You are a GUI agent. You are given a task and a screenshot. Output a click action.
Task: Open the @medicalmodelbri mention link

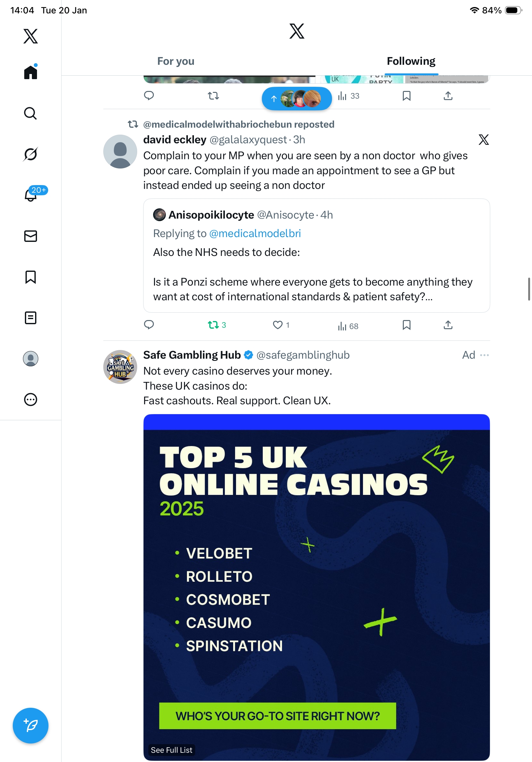point(255,234)
